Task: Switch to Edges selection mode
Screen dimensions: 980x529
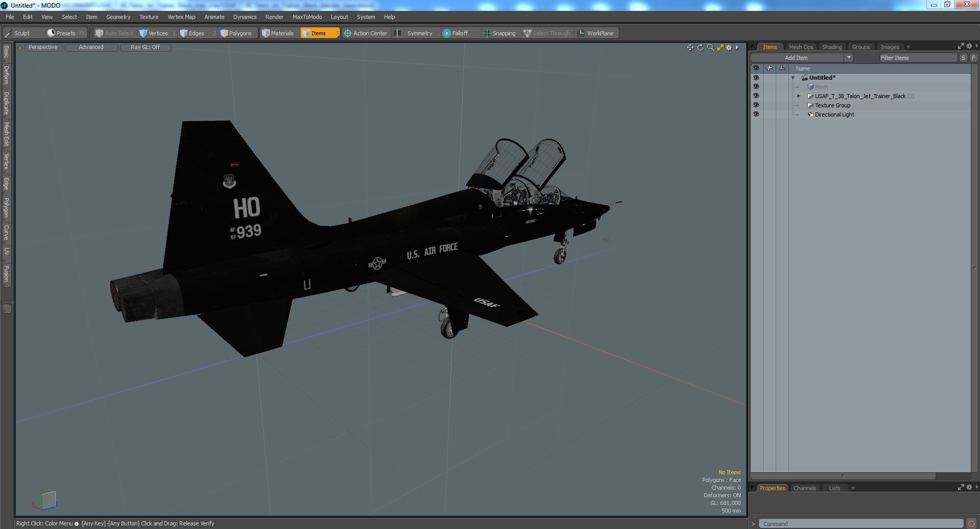Action: tap(197, 33)
